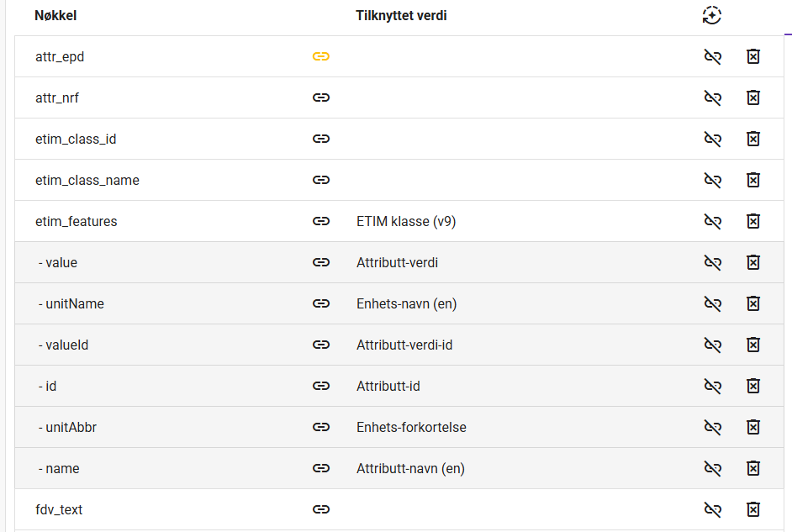Unlink the unitName sub-attribute mapping
The width and height of the screenshot is (792, 532).
(713, 303)
